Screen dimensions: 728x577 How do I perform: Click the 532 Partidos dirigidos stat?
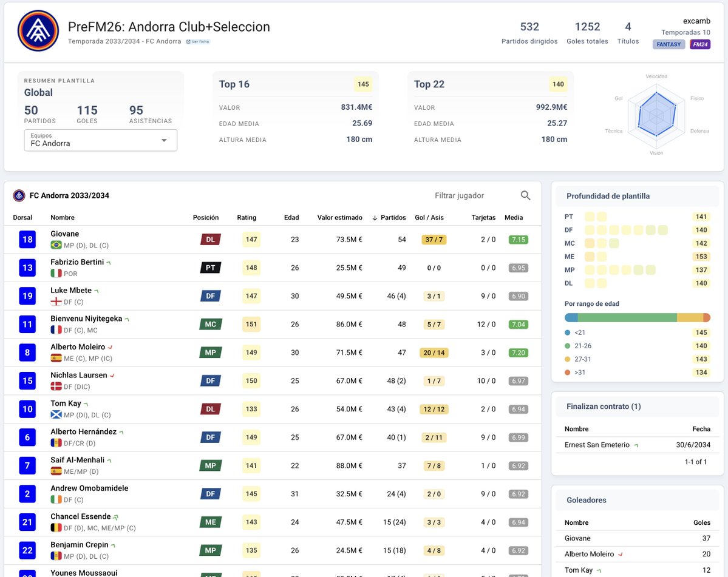tap(529, 33)
